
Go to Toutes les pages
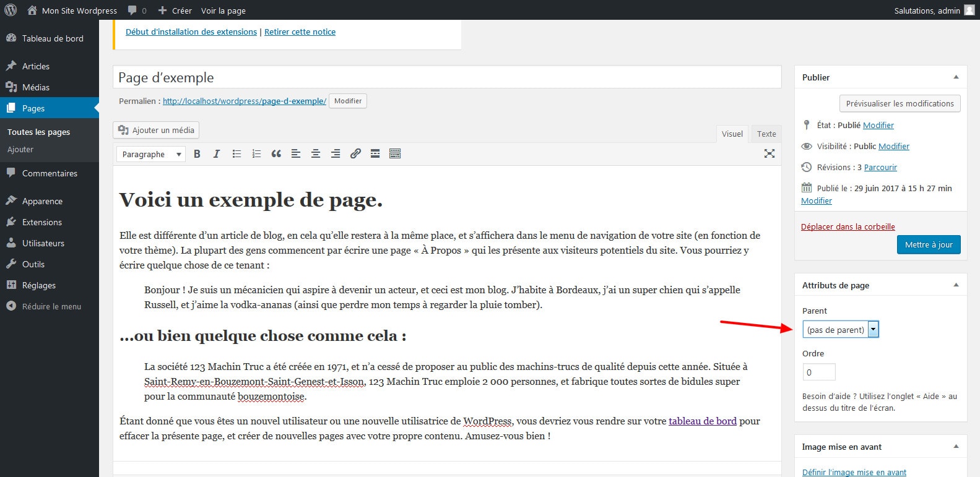click(x=38, y=132)
